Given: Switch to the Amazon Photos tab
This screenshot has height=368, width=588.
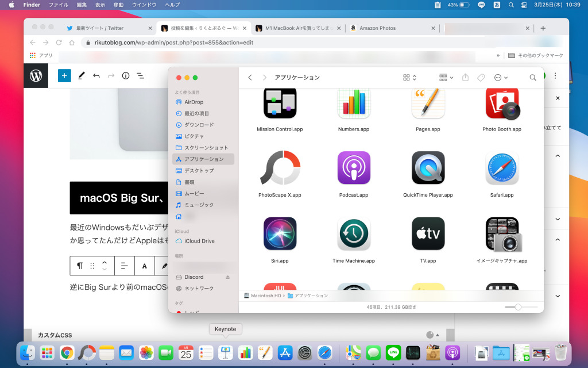Looking at the screenshot, I should [x=392, y=28].
